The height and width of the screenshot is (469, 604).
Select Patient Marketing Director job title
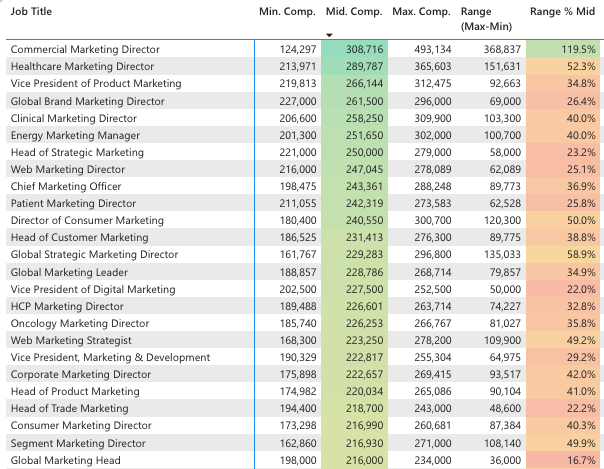(x=73, y=203)
